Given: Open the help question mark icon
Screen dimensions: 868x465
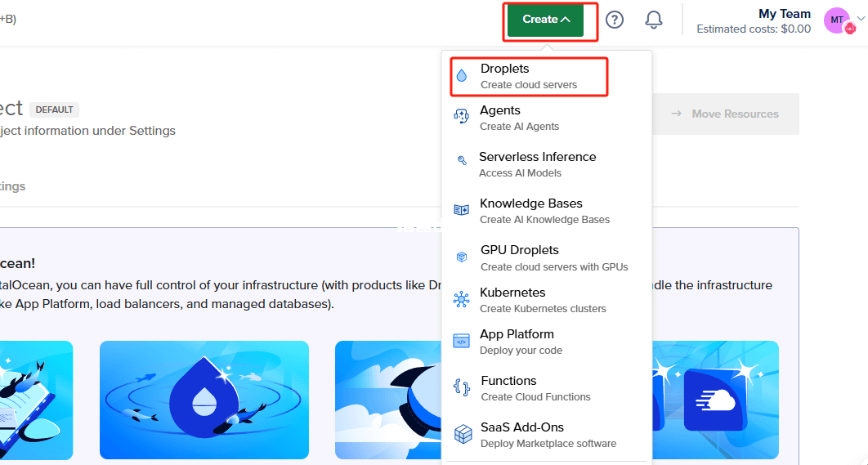Looking at the screenshot, I should 615,20.
